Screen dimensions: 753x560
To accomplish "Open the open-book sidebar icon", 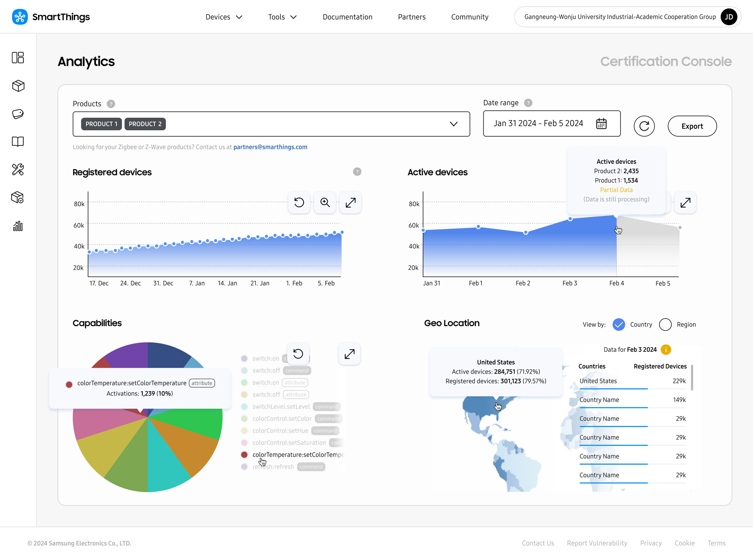I will 18,142.
